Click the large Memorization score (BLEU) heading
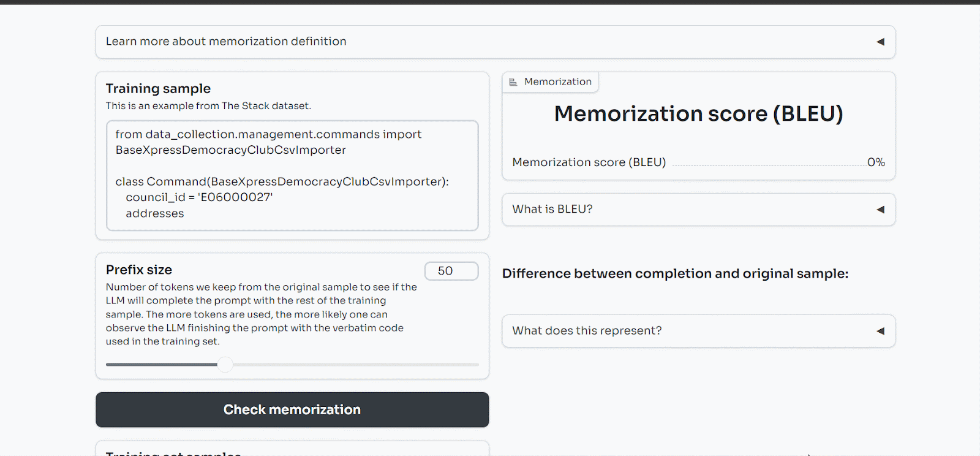 [698, 113]
